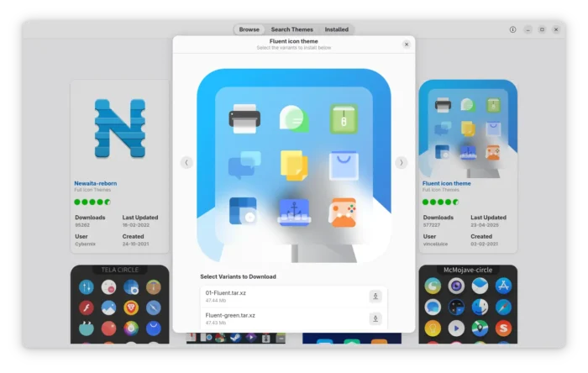Click the large Fluent preview image in dialog
This screenshot has height=373, width=588.
click(294, 165)
